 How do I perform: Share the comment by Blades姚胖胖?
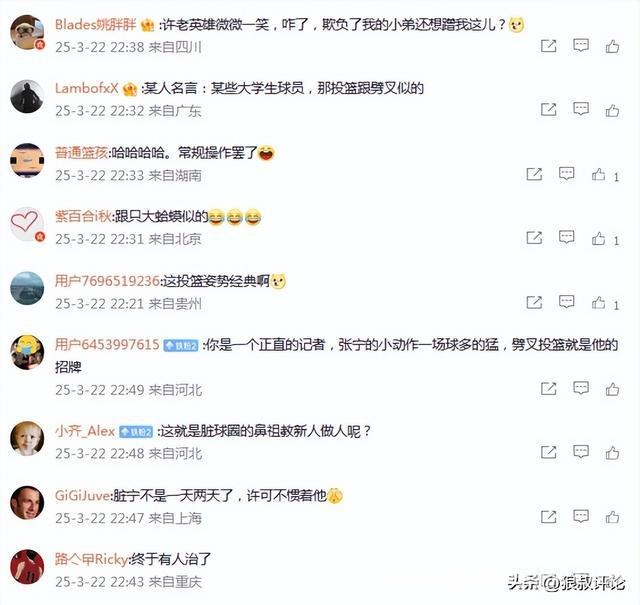[x=548, y=46]
